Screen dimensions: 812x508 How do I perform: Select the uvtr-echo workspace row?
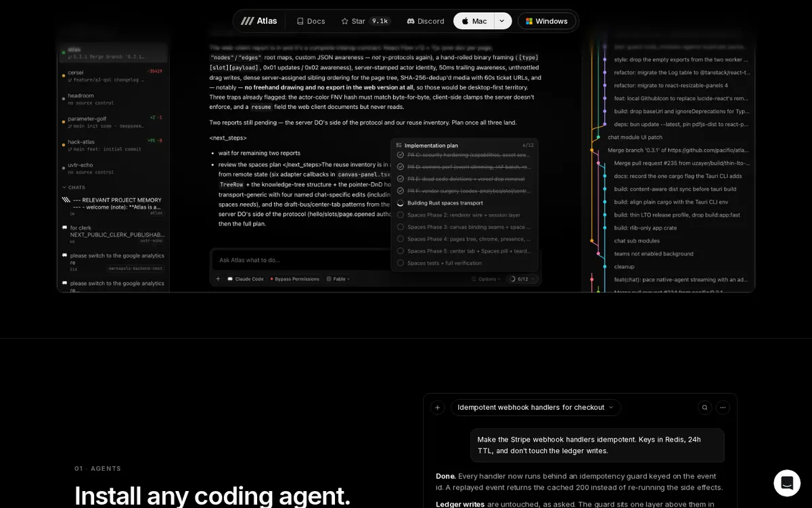point(112,168)
